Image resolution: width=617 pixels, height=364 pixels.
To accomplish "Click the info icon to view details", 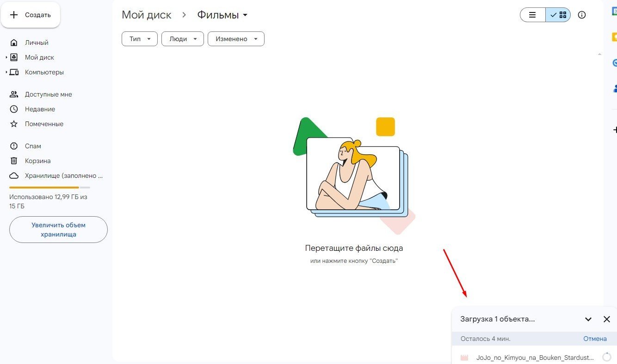I will 582,15.
